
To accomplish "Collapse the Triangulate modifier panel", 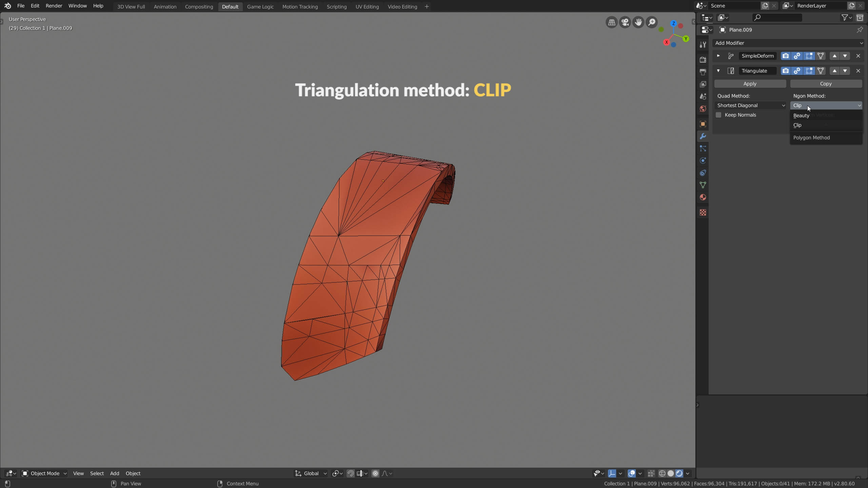I will point(718,71).
